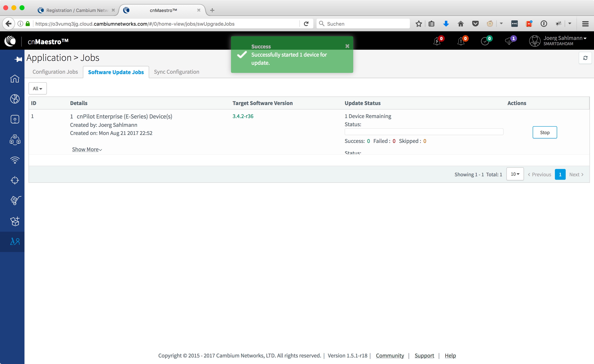Click the refresh icon at the page's top right
The image size is (594, 364).
(x=585, y=58)
